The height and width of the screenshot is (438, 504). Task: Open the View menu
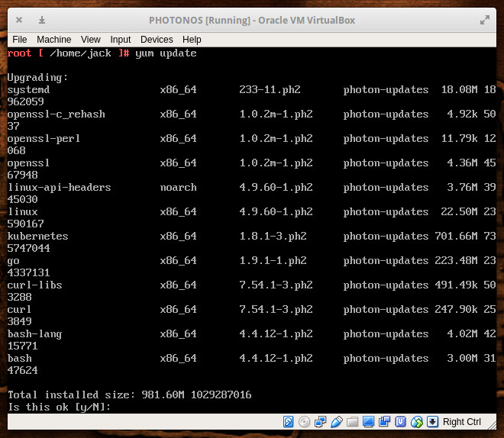(x=91, y=40)
